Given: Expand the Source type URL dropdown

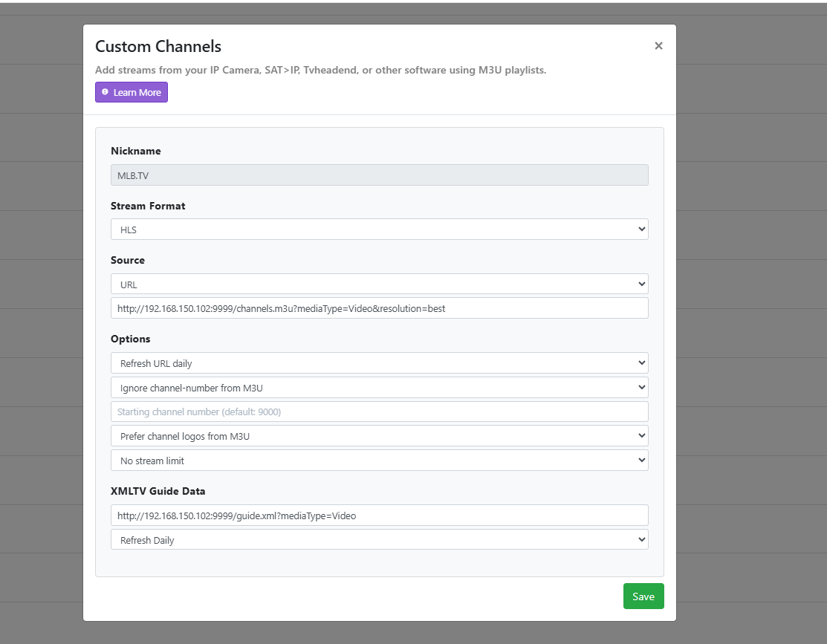Looking at the screenshot, I should click(379, 284).
